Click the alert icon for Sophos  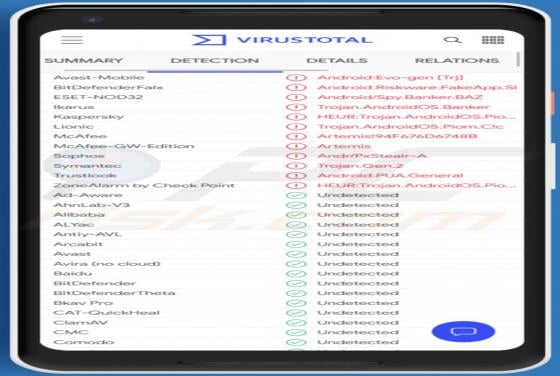click(296, 156)
